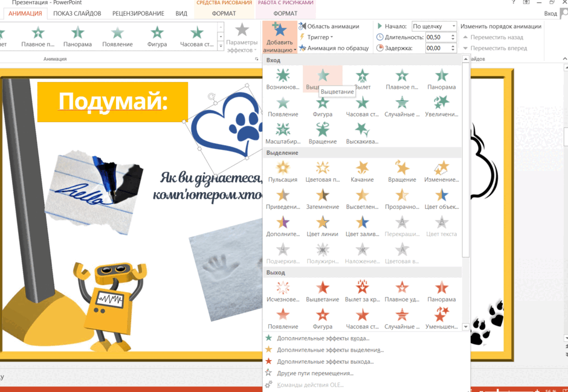Choose the Случайные entrance effect
Viewport: 568px width, 392px height.
(x=402, y=106)
